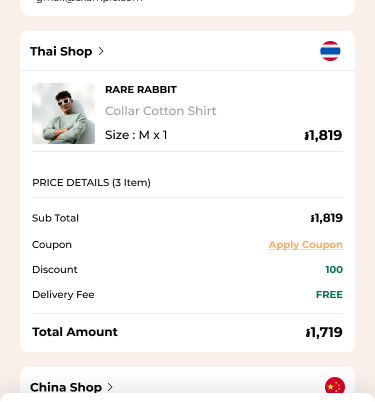
Task: Click the Discount value 100
Action: 334,269
